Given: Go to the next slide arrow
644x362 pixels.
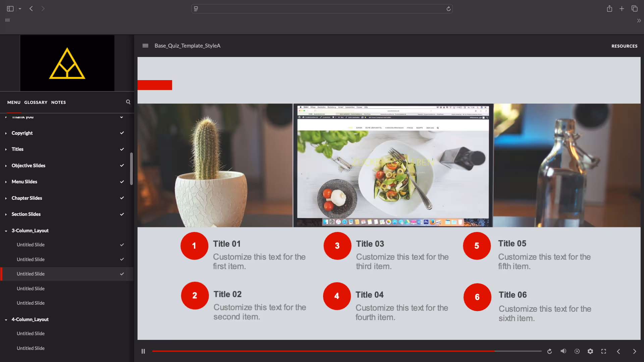Looking at the screenshot, I should tap(634, 351).
